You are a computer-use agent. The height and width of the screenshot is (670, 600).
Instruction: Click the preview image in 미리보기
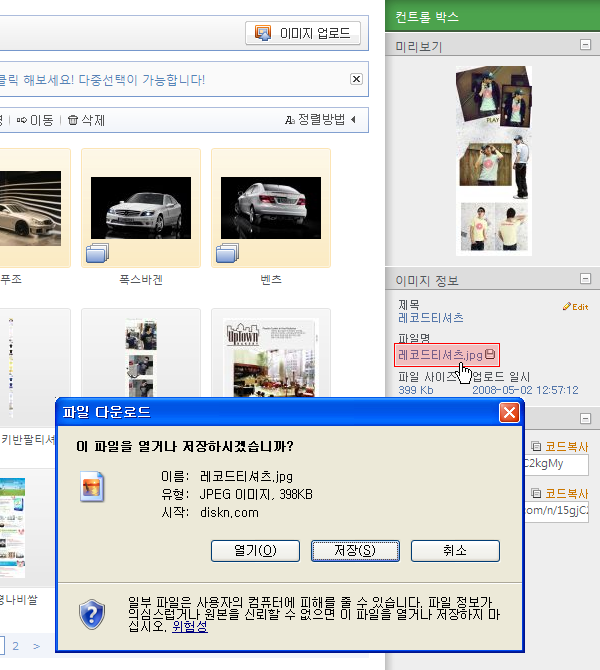pyautogui.click(x=494, y=161)
